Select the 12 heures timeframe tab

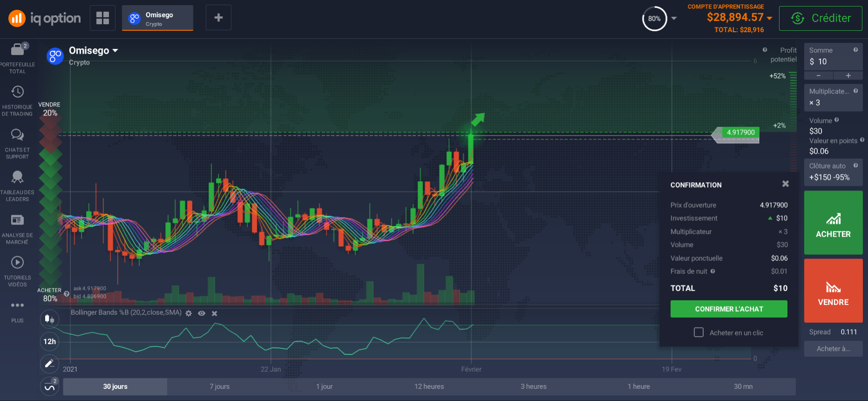(429, 387)
